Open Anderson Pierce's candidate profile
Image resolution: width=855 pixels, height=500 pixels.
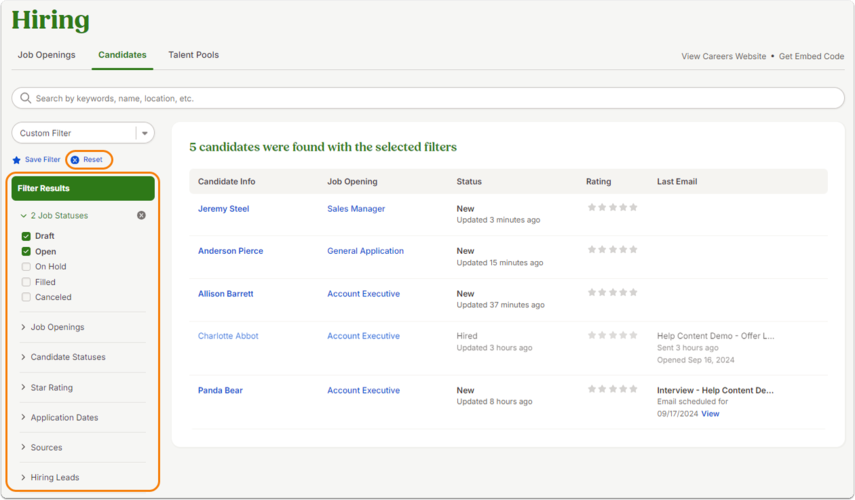231,251
